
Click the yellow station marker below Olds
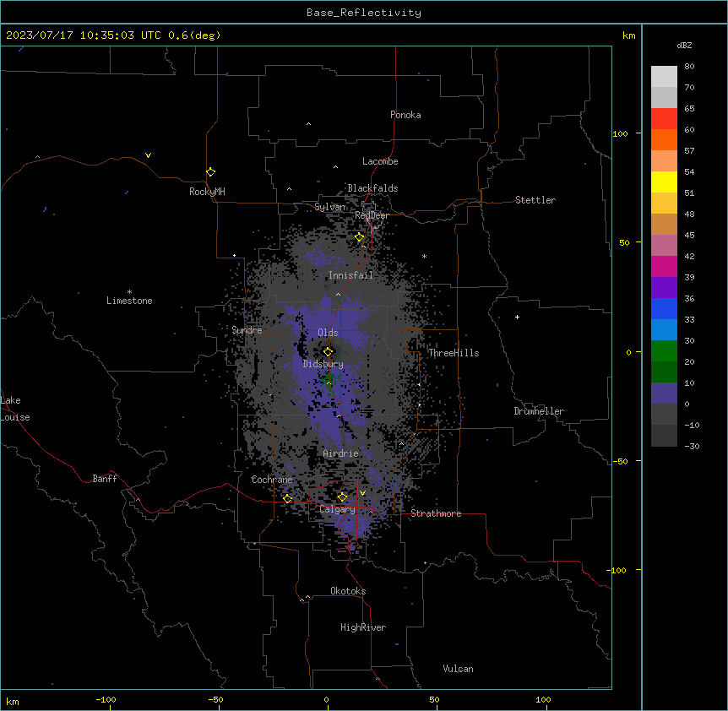tap(328, 352)
